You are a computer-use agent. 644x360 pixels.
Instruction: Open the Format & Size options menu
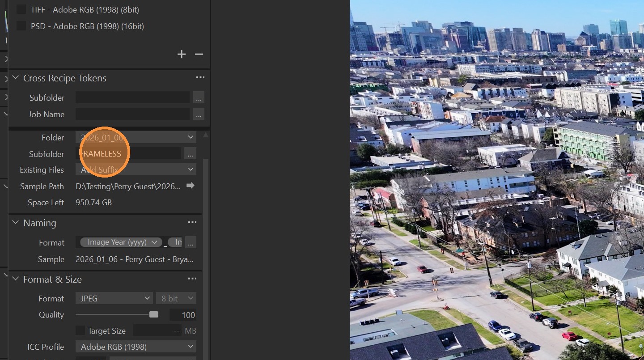(192, 279)
